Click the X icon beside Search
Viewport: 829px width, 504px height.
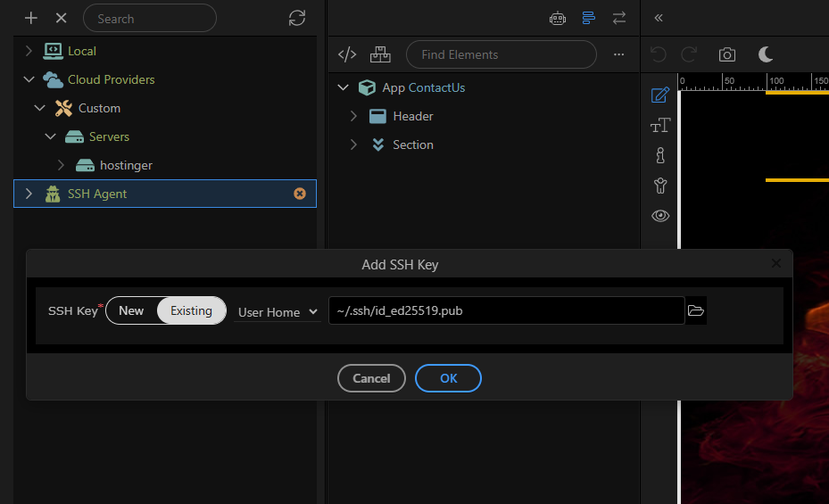tap(62, 19)
